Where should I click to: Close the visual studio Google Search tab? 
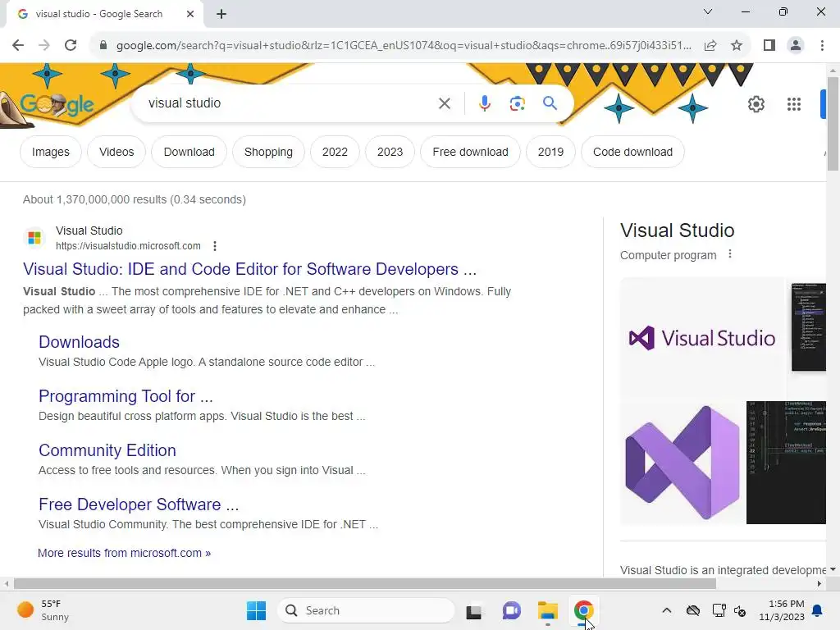[x=190, y=14]
